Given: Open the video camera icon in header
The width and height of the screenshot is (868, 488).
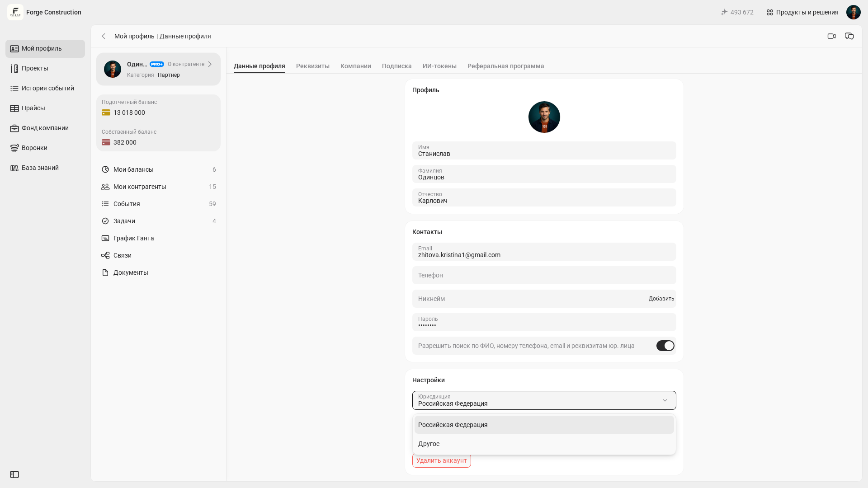Looking at the screenshot, I should 831,36.
